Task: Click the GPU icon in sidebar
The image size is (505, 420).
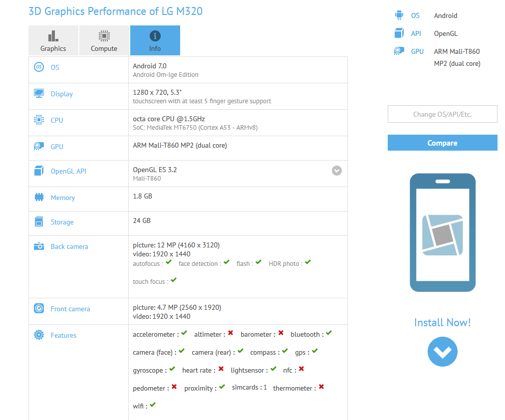Action: click(x=399, y=51)
